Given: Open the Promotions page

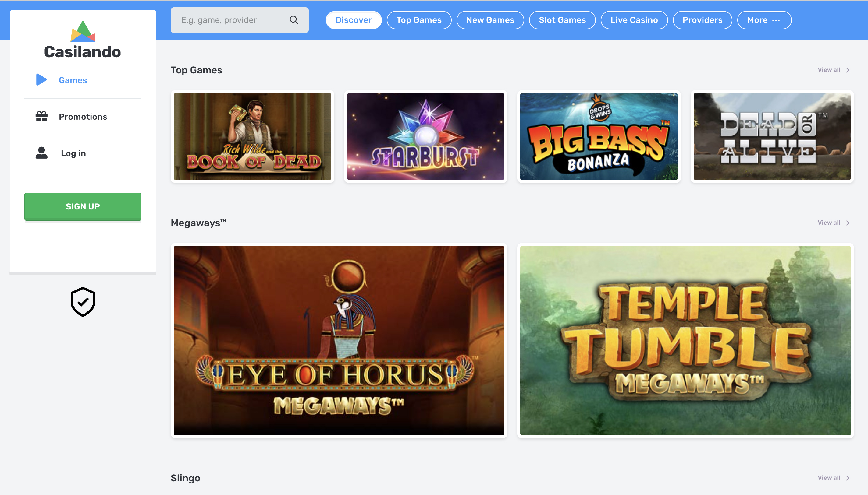Looking at the screenshot, I should click(83, 116).
